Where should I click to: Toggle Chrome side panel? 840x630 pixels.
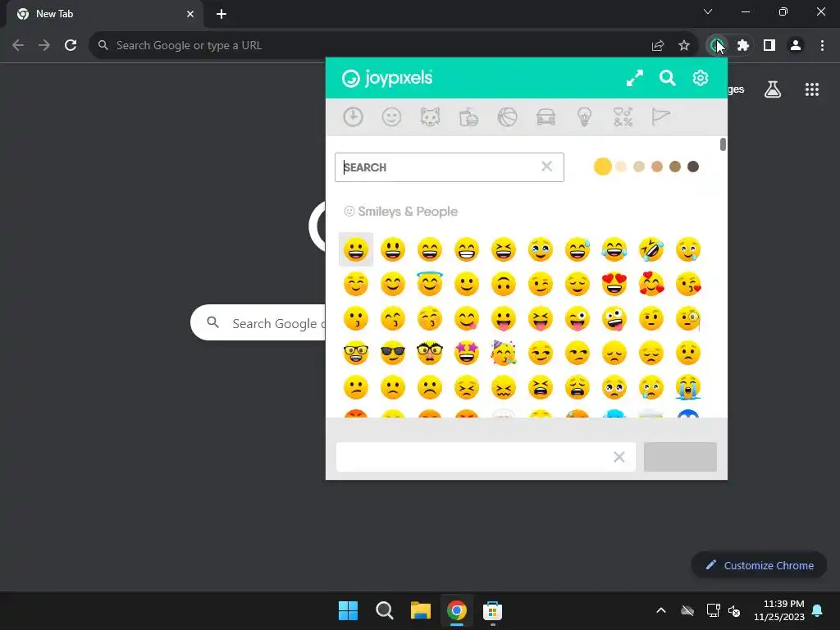pos(769,46)
